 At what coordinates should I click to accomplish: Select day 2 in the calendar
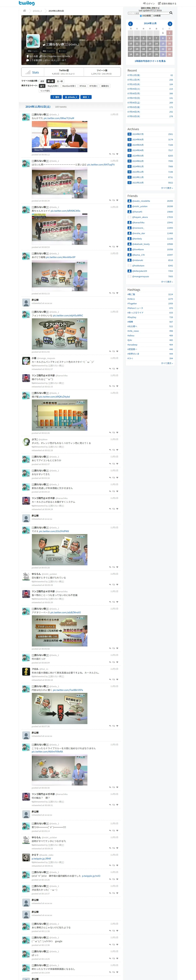(x=169, y=33)
